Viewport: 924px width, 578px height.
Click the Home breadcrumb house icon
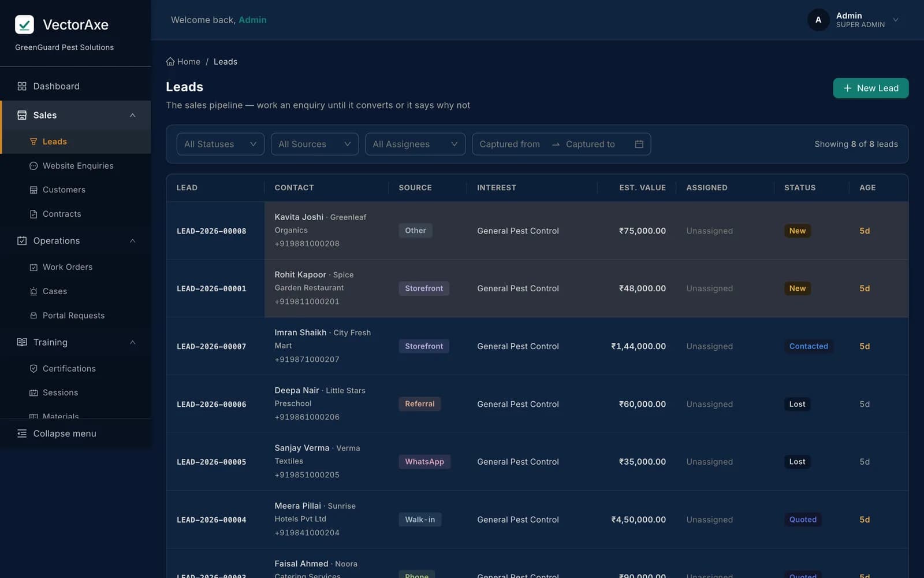[x=170, y=61]
